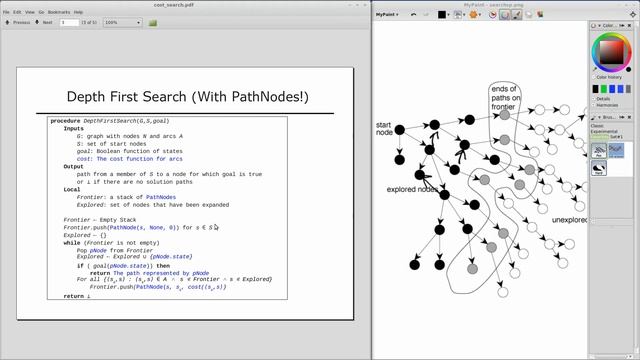The height and width of the screenshot is (360, 640).
Task: Toggle the highlighted round-icon toolbar button
Action: pyautogui.click(x=504, y=15)
